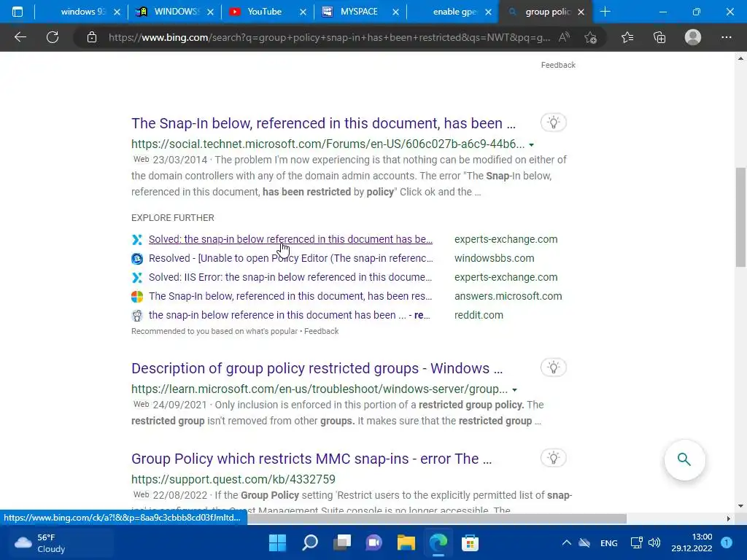747x560 pixels.
Task: Open the reddit.com snap-in link
Action: tap(289, 315)
